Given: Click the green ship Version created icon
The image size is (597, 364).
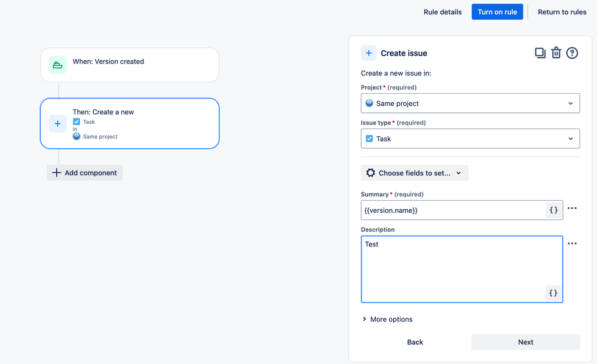Looking at the screenshot, I should click(57, 65).
